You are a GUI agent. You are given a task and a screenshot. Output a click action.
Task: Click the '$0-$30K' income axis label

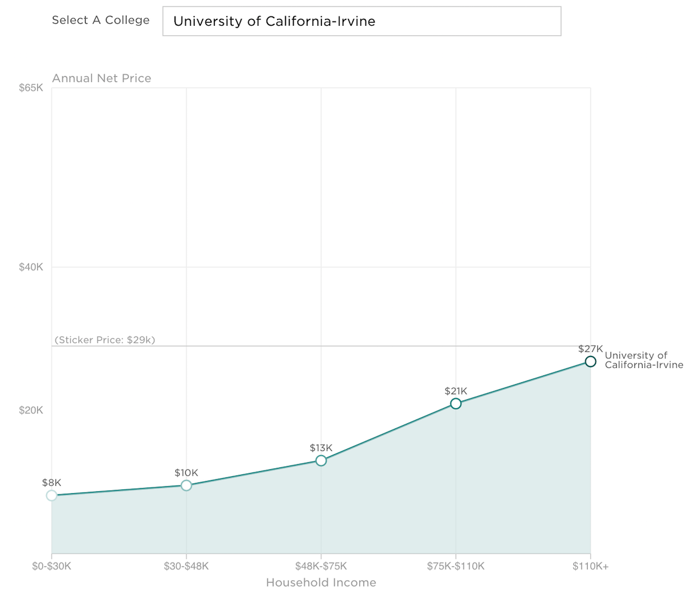(52, 566)
